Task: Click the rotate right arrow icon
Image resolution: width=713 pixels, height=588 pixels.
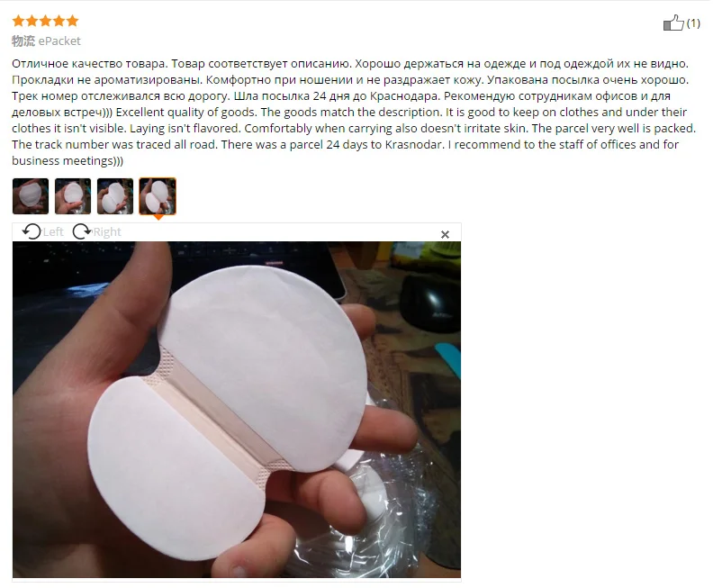Action: (x=82, y=231)
